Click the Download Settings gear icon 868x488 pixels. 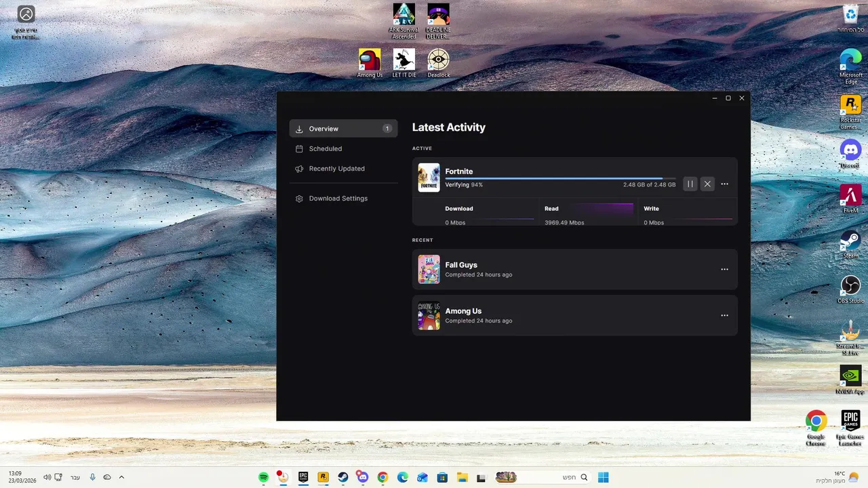click(299, 199)
